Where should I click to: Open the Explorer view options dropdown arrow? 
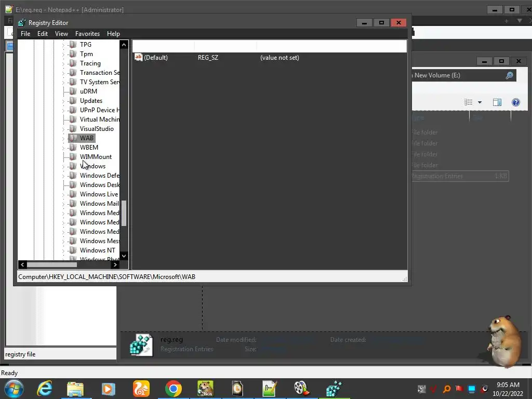click(x=480, y=102)
